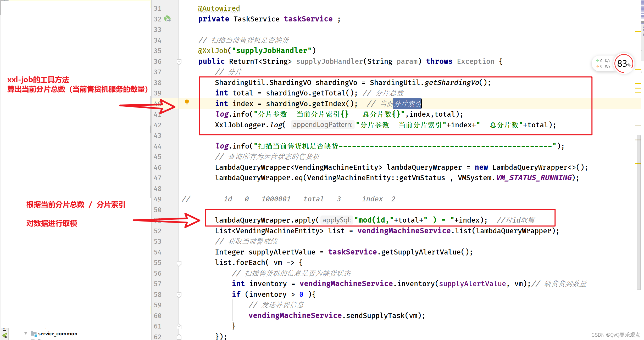Click the green arrow bookmark icon on line 32

[x=168, y=19]
